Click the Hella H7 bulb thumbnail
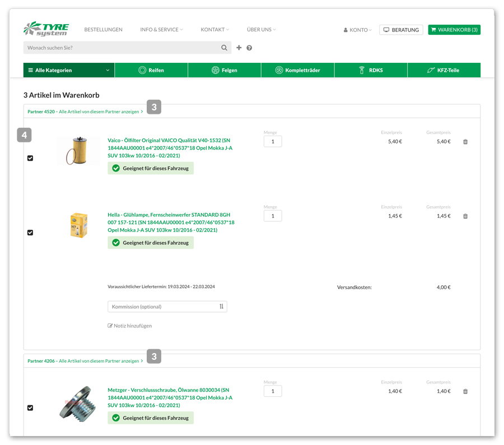This screenshot has width=504, height=445. click(79, 225)
